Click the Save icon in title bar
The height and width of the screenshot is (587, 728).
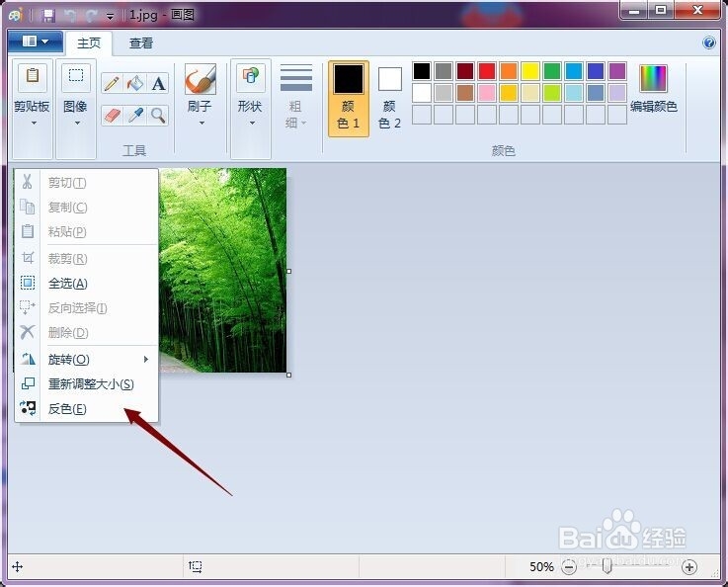pos(47,16)
